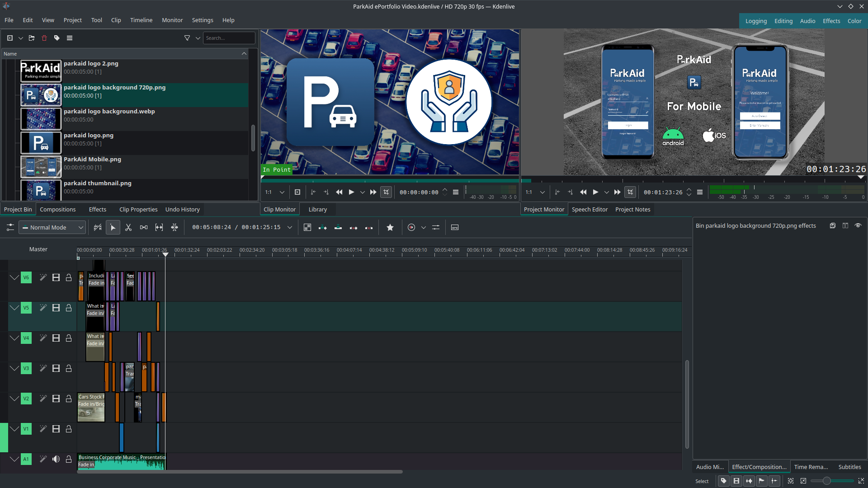The image size is (868, 488).
Task: Toggle timeline compositing mode icon
Action: point(307,227)
